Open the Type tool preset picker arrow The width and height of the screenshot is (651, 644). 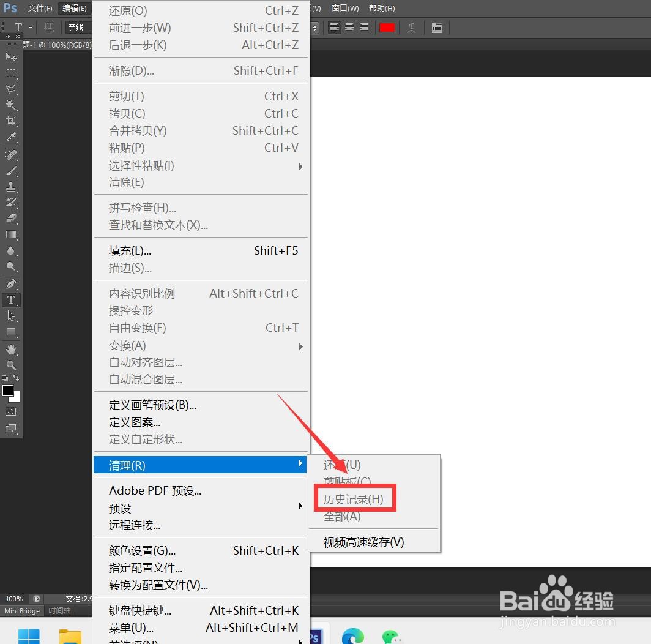31,28
